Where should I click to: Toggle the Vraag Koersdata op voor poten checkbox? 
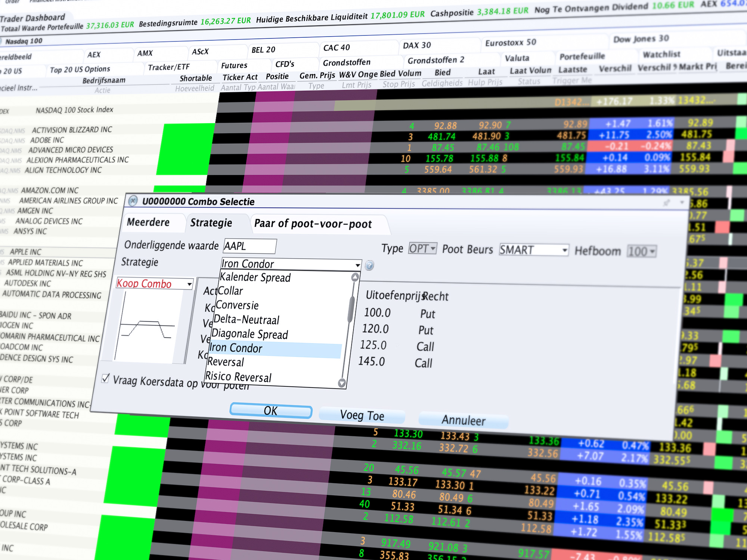(x=106, y=379)
